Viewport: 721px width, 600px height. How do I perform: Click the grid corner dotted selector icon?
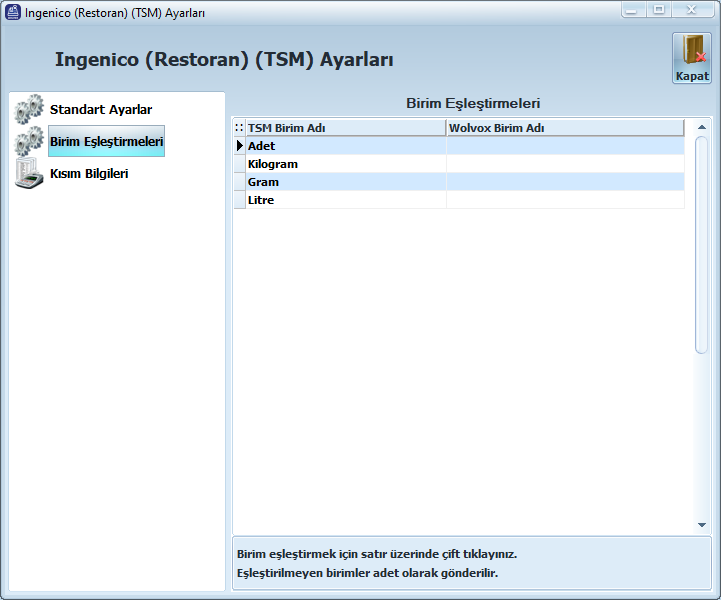coord(239,128)
